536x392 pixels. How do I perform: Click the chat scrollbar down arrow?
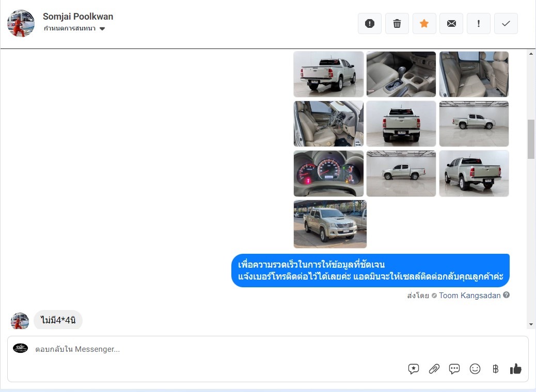click(x=531, y=324)
